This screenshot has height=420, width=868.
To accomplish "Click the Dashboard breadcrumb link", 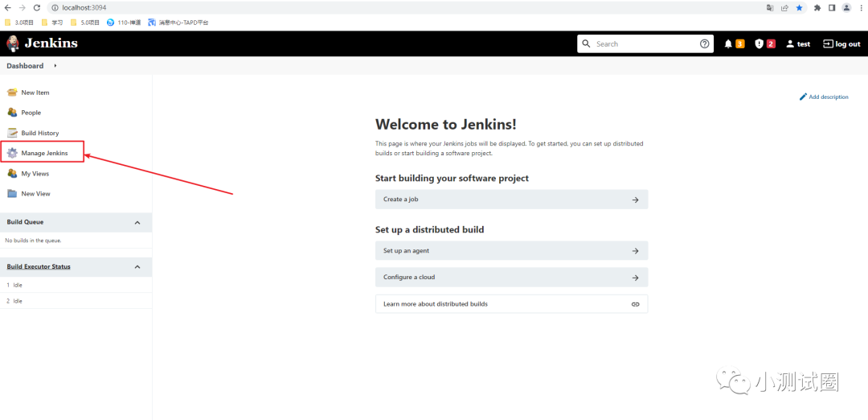I will pos(25,66).
